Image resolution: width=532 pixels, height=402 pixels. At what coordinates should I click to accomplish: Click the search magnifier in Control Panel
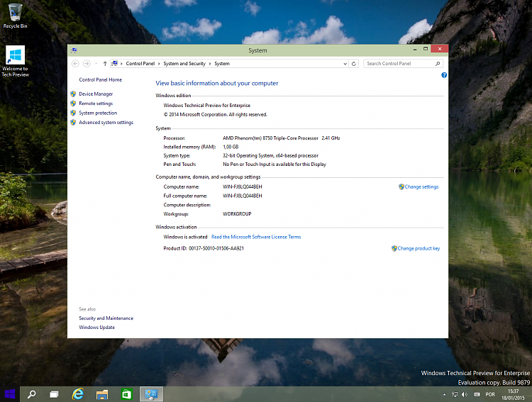click(438, 63)
